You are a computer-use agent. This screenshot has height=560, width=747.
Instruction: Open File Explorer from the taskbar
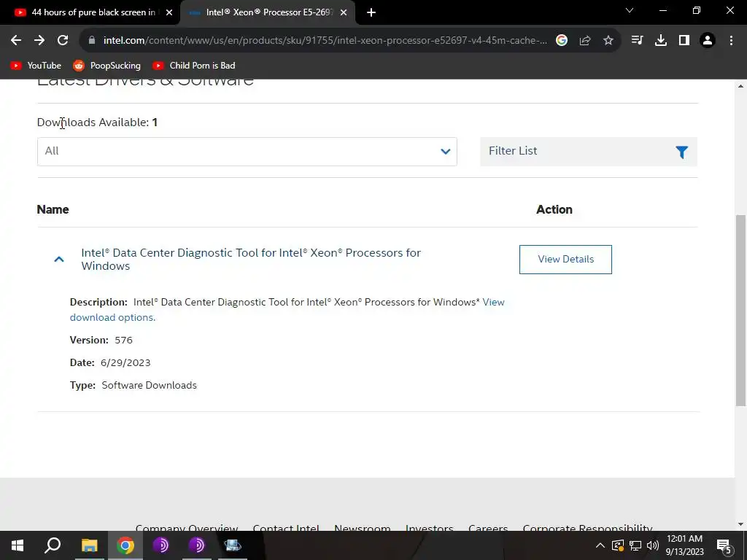89,545
